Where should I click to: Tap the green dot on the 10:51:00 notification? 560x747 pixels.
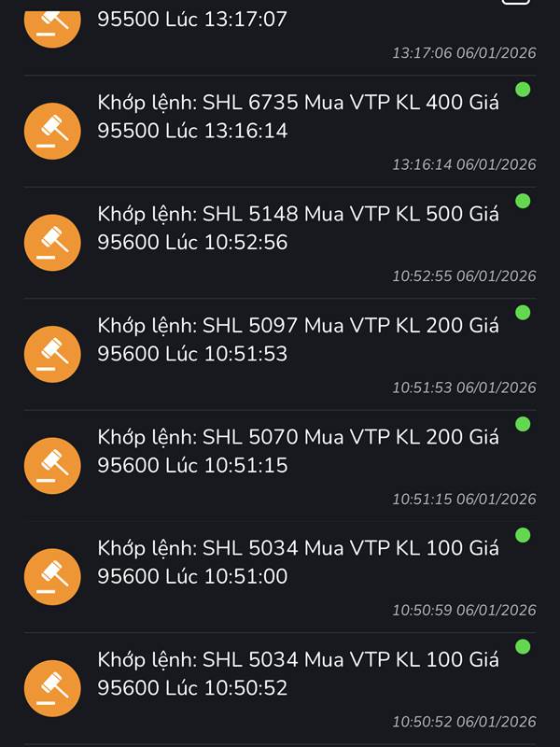click(x=523, y=535)
